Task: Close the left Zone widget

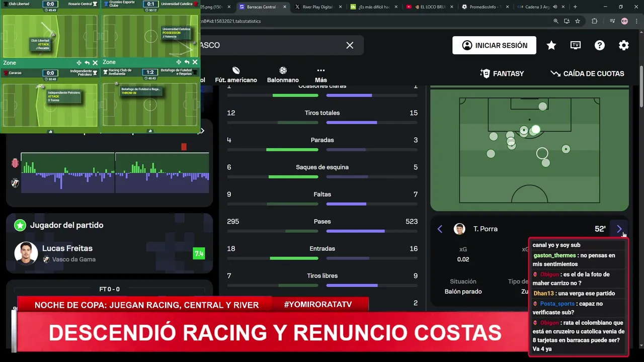Action: [95, 63]
